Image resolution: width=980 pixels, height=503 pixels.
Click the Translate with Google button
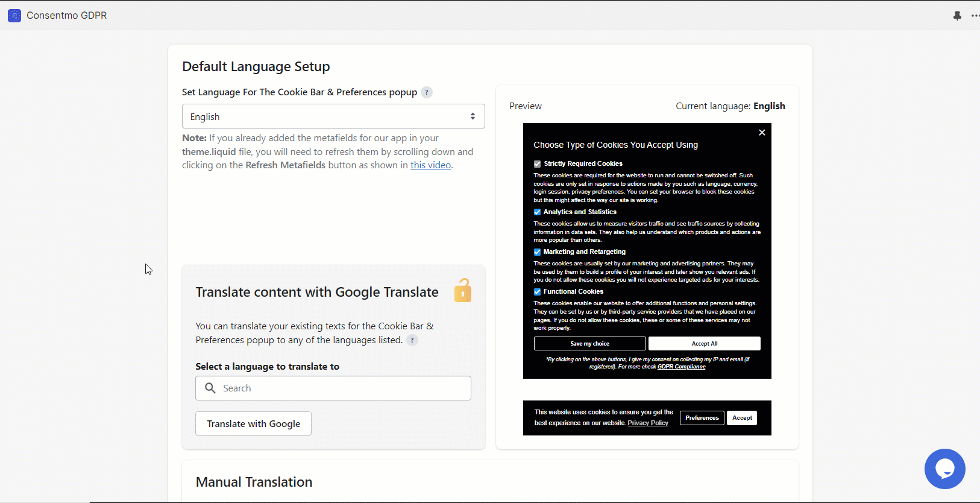[253, 423]
